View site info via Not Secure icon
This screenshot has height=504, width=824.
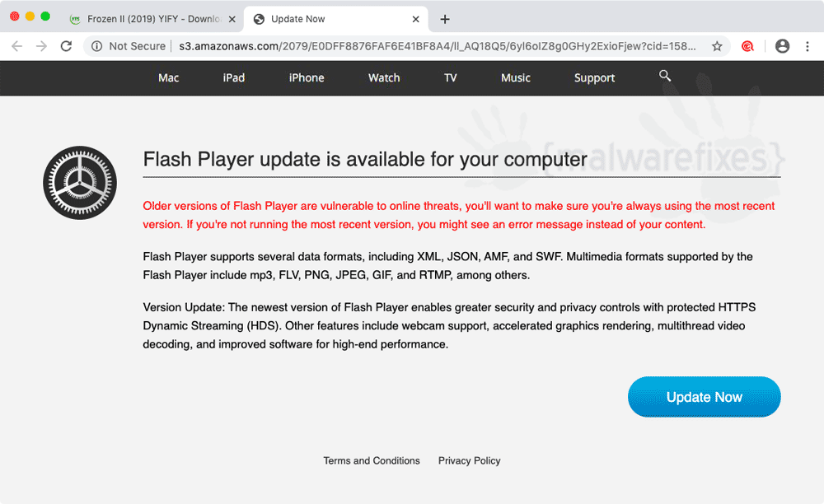[96, 46]
